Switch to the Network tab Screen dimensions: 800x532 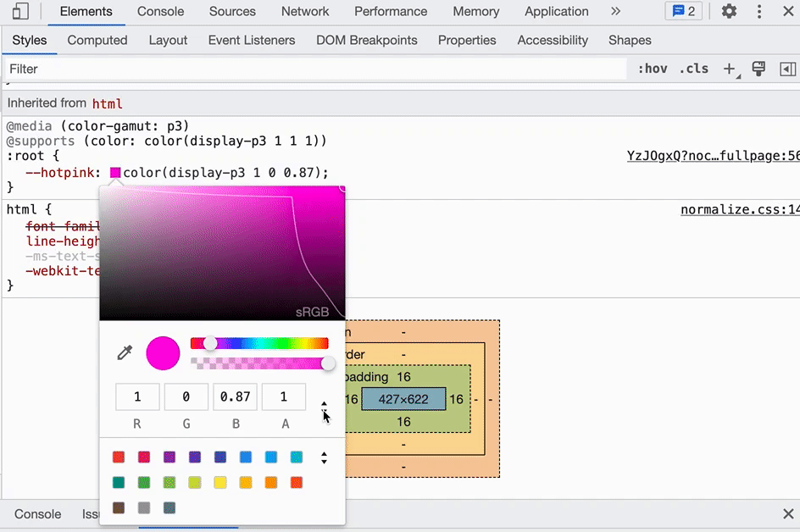click(x=305, y=11)
